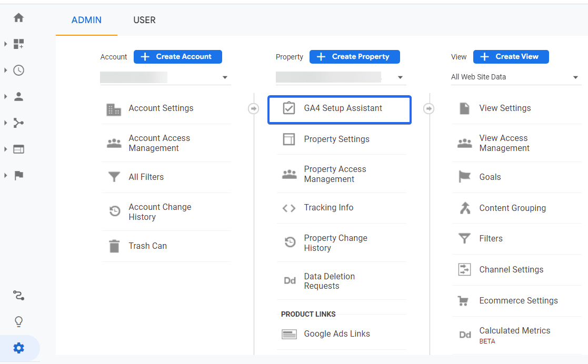588x364 pixels.
Task: Click the Account Settings building icon
Action: [114, 110]
